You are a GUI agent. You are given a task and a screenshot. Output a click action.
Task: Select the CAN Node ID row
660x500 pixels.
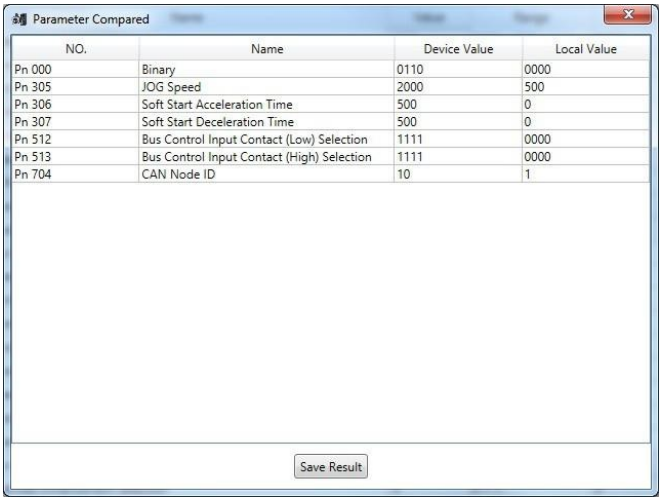coord(331,174)
